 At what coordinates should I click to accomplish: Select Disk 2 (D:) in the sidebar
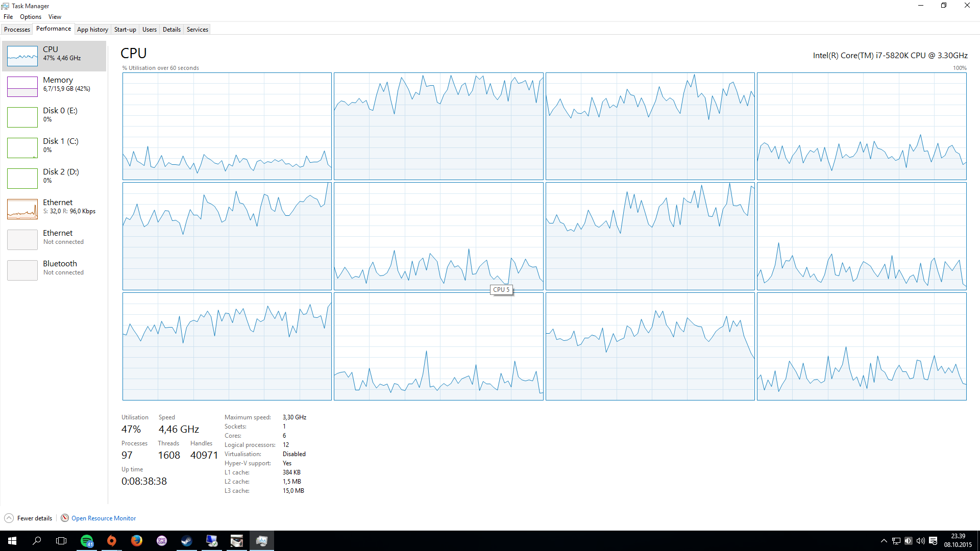[54, 179]
